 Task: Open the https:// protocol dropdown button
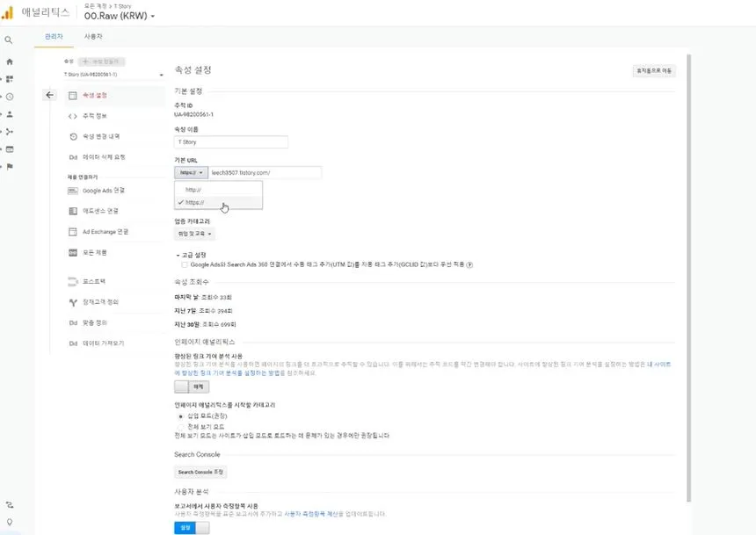pyautogui.click(x=191, y=172)
